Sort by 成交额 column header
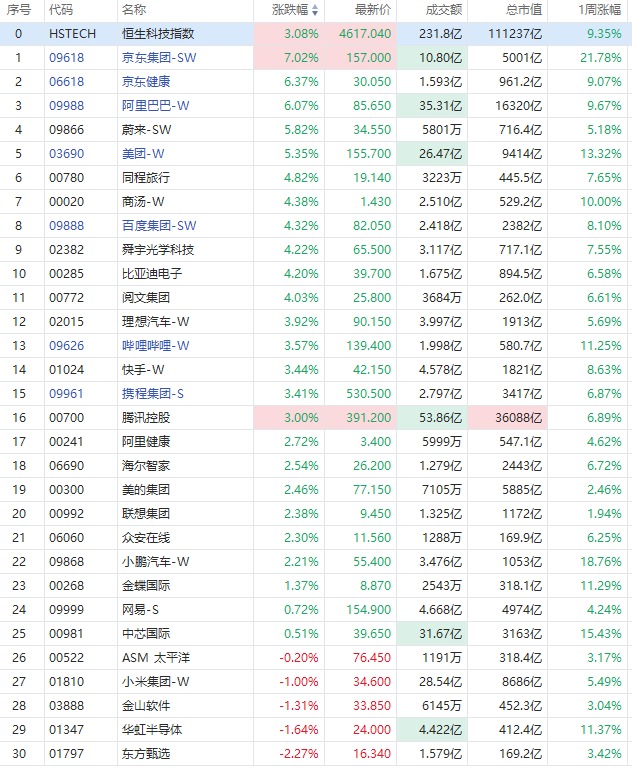 (x=444, y=10)
